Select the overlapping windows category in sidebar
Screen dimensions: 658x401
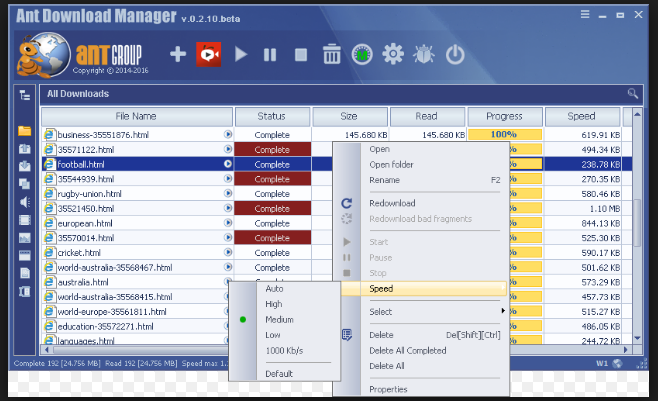pyautogui.click(x=24, y=184)
